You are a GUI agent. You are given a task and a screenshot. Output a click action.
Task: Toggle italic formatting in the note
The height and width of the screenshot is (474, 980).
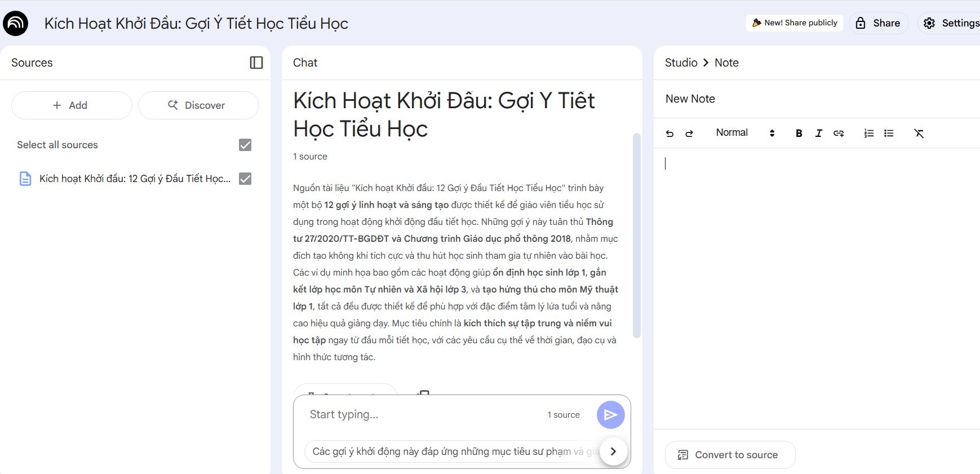point(818,134)
